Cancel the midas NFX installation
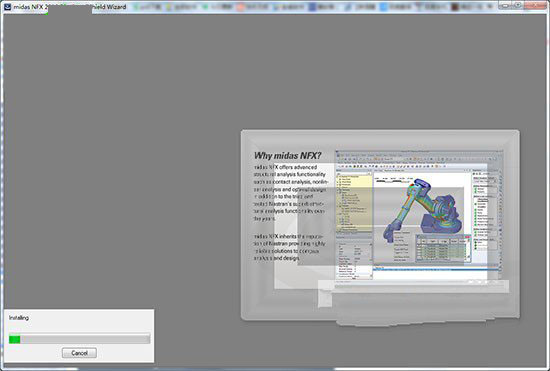Viewport: 550px width, 371px height. 79,353
